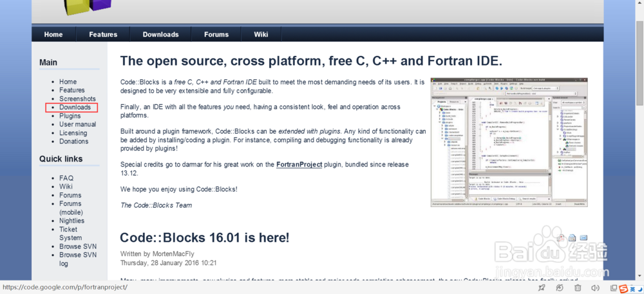
Task: Open the Browse SVN log quick link
Action: [x=78, y=259]
